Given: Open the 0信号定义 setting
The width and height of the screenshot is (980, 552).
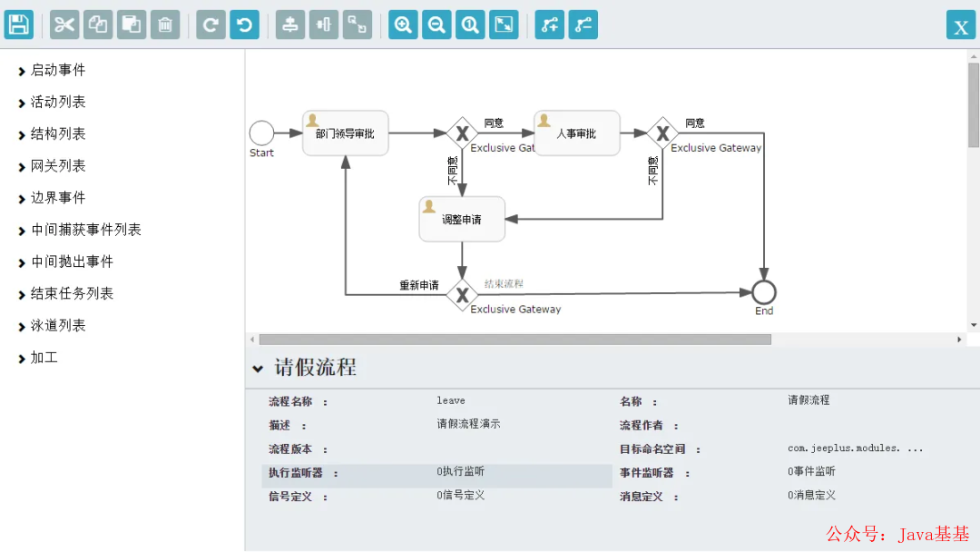Looking at the screenshot, I should tap(461, 495).
